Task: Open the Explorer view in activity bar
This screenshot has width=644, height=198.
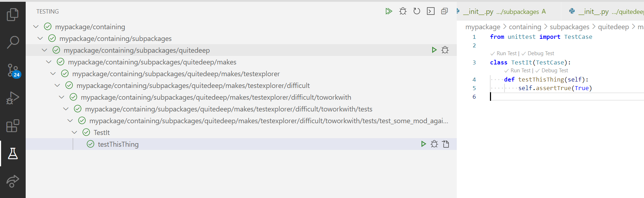Action: click(12, 15)
